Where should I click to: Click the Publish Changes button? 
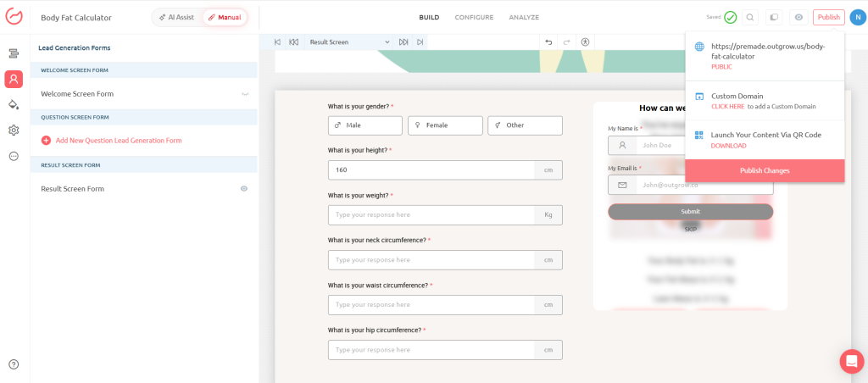765,170
